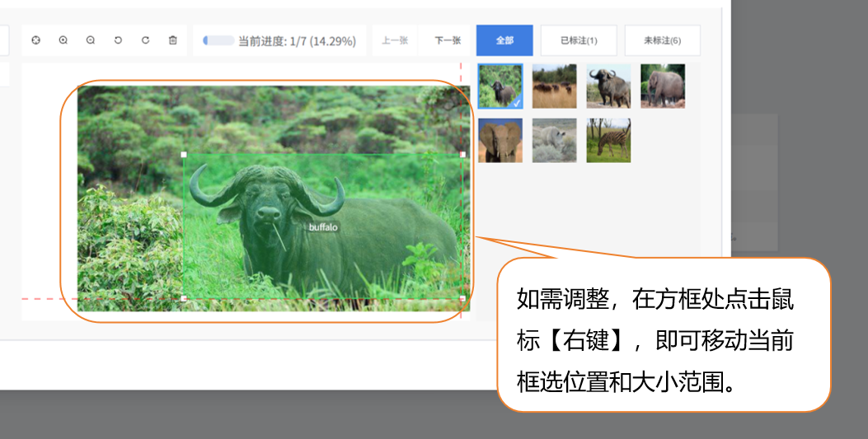
Task: Click the top-left handle of the bounding box
Action: [183, 154]
